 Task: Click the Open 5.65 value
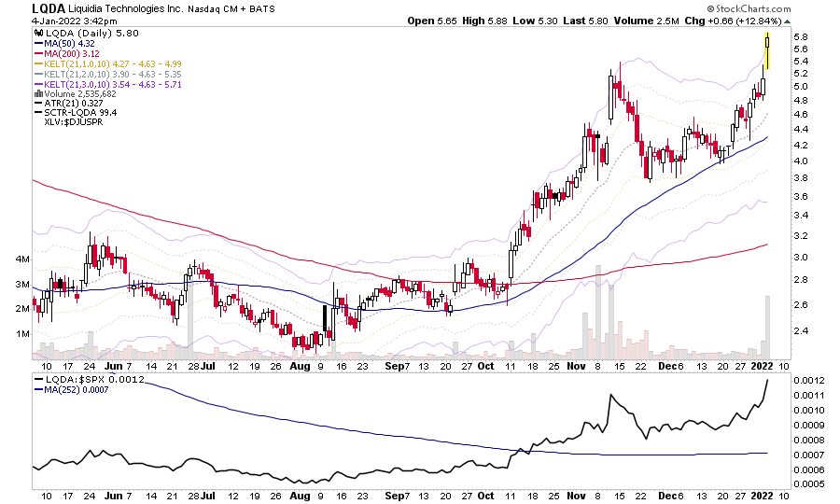pos(432,21)
